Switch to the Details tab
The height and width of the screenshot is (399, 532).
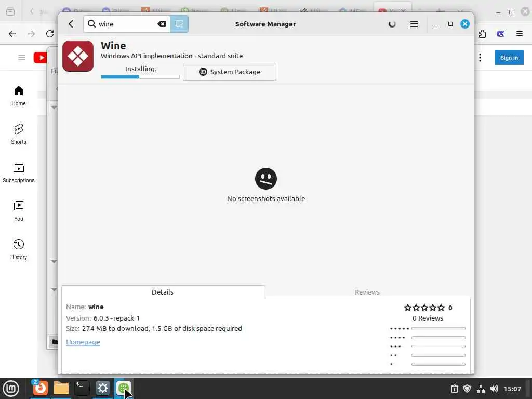click(x=163, y=292)
